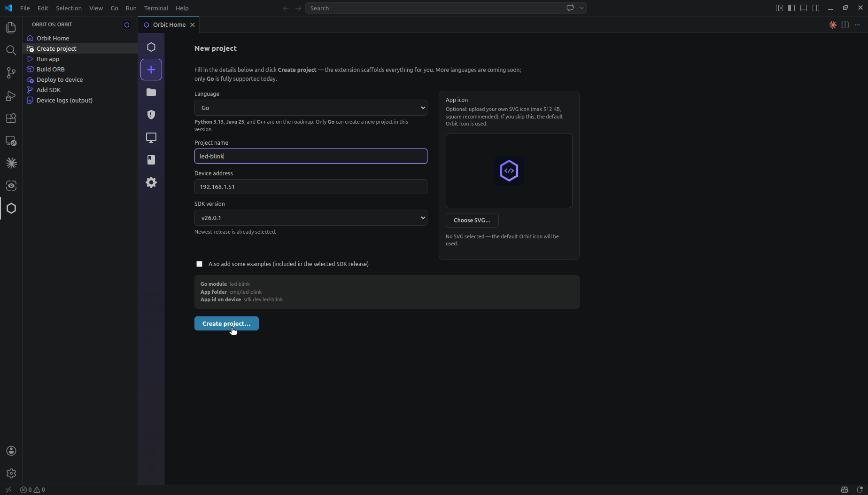The image size is (868, 495).
Task: Expand the chat dropdown arrow near search
Action: (581, 8)
